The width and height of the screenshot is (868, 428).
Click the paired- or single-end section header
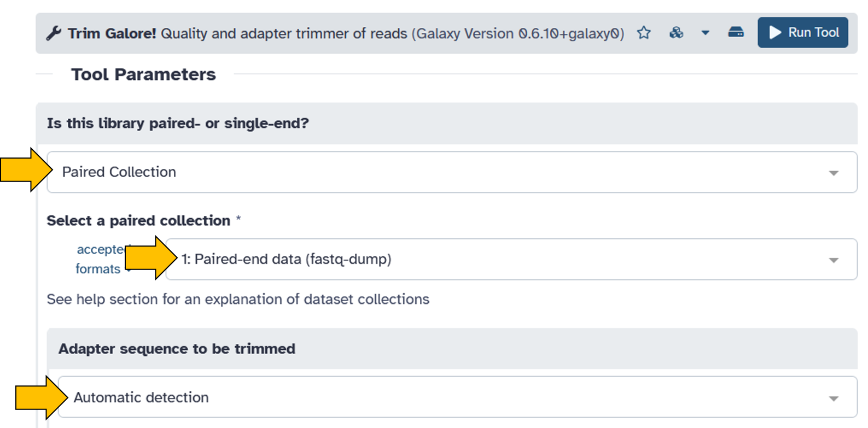tap(178, 123)
